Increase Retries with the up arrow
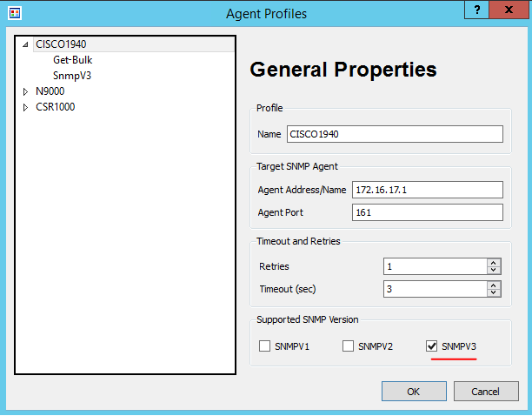The image size is (532, 416). point(494,263)
